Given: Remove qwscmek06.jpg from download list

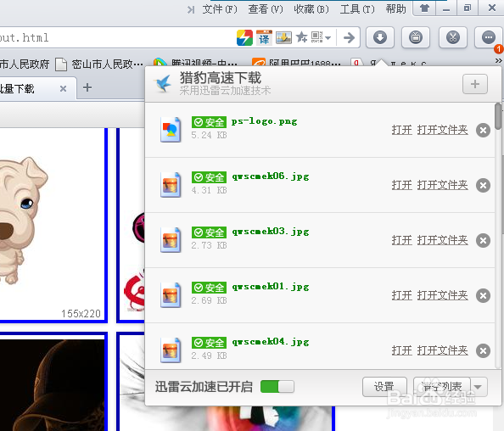Looking at the screenshot, I should (x=483, y=185).
